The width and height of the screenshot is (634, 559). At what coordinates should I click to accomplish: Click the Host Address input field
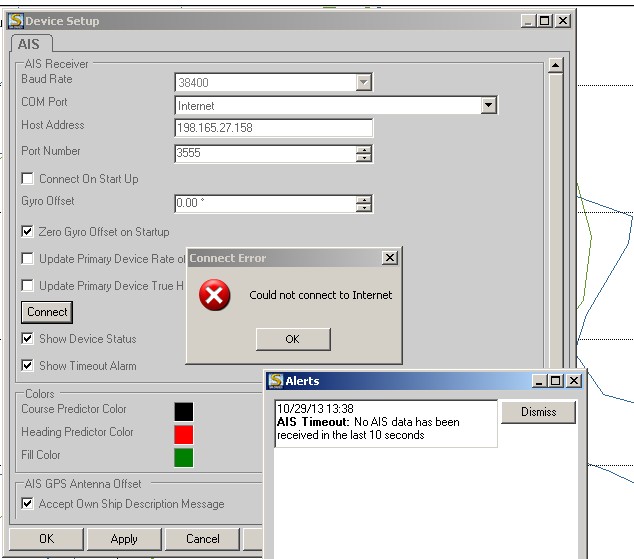click(x=273, y=128)
